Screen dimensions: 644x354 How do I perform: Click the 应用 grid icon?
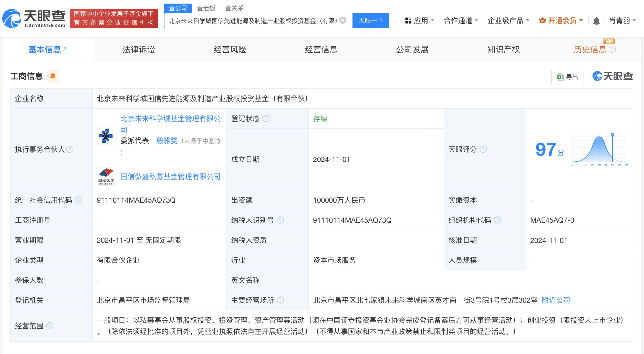408,21
